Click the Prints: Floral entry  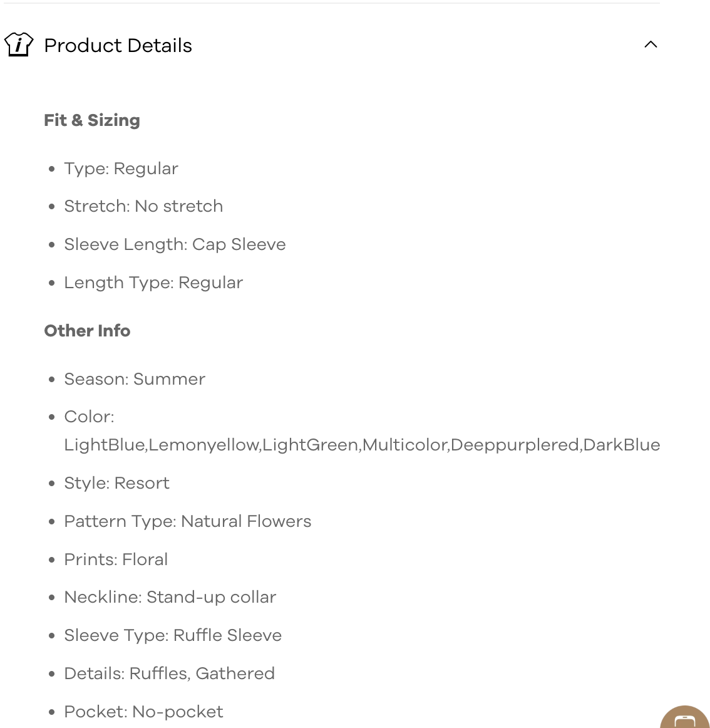116,559
